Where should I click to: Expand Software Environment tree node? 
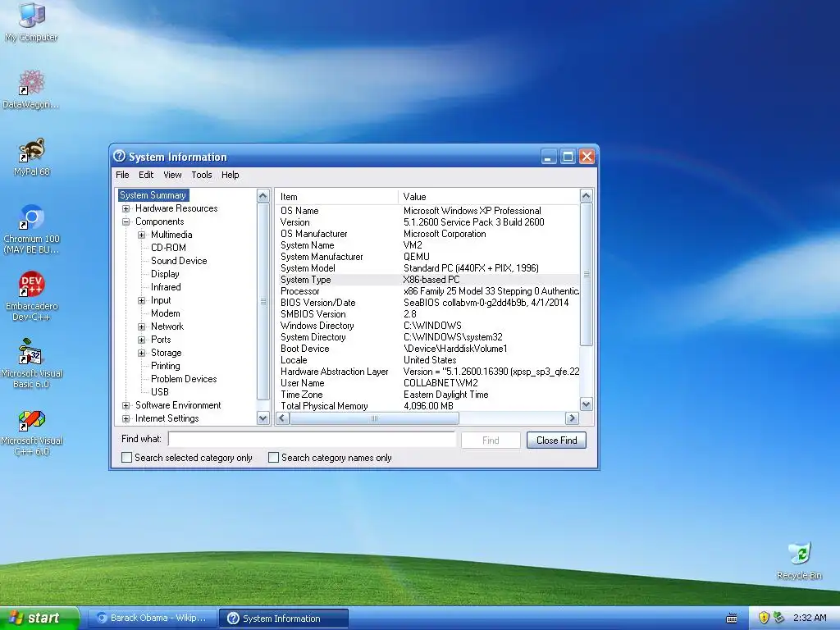click(x=126, y=405)
